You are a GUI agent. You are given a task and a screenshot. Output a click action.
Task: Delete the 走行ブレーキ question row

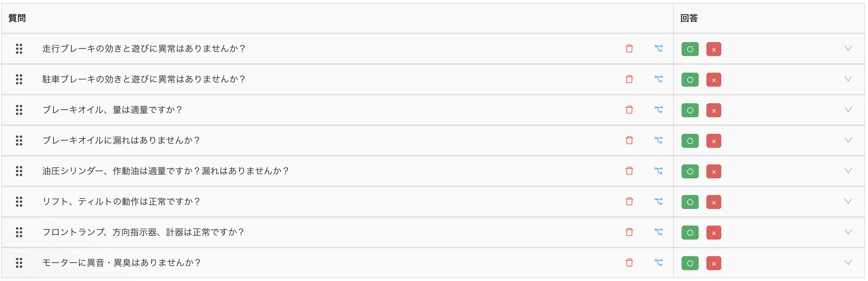tap(629, 49)
